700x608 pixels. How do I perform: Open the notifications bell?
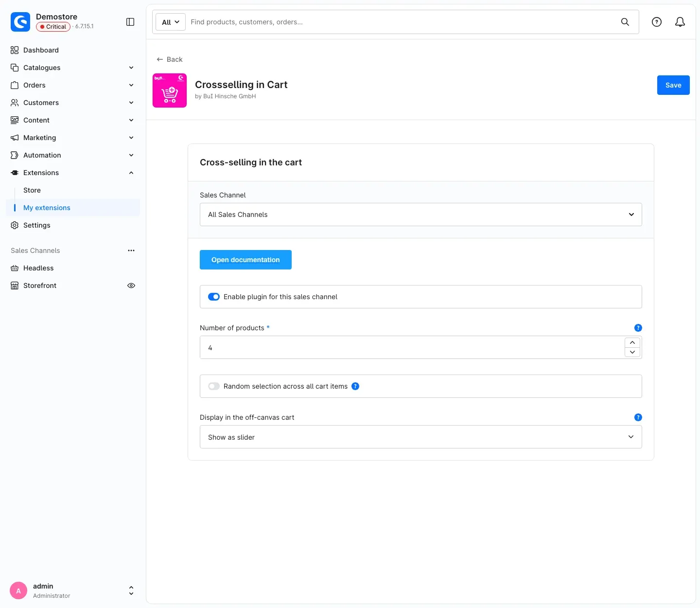(x=680, y=22)
